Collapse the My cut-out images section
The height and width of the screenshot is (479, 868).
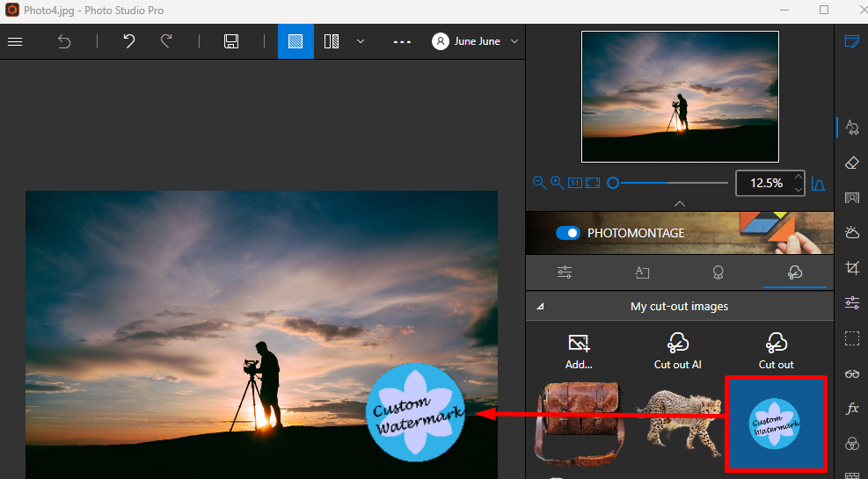[540, 307]
